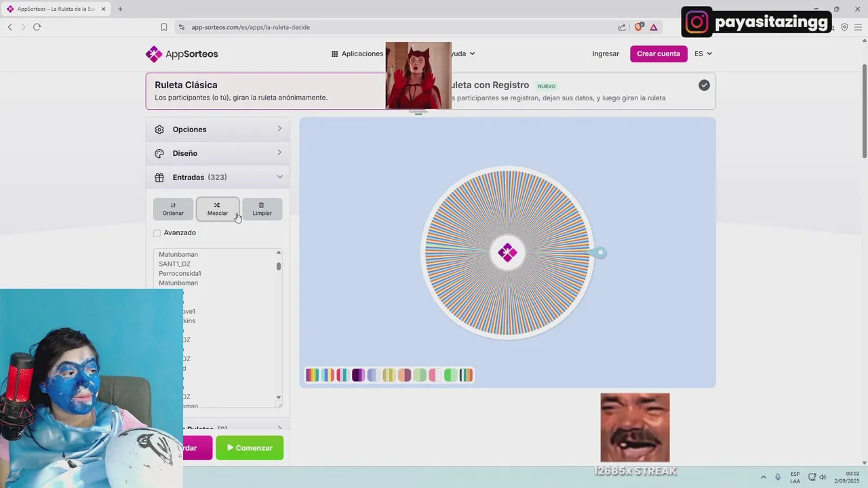Image resolution: width=868 pixels, height=488 pixels.
Task: Click Ingresar to log in
Action: point(606,54)
